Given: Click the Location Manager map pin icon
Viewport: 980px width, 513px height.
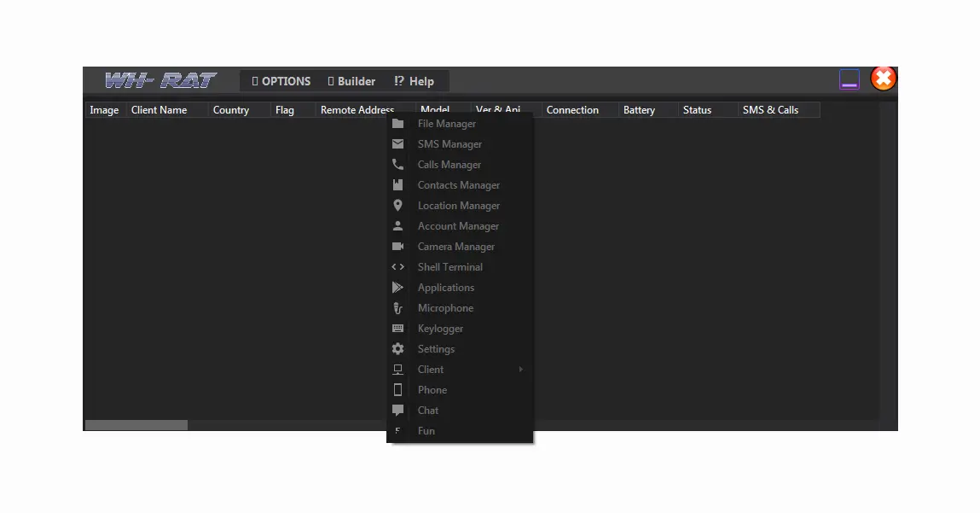Looking at the screenshot, I should tap(397, 205).
